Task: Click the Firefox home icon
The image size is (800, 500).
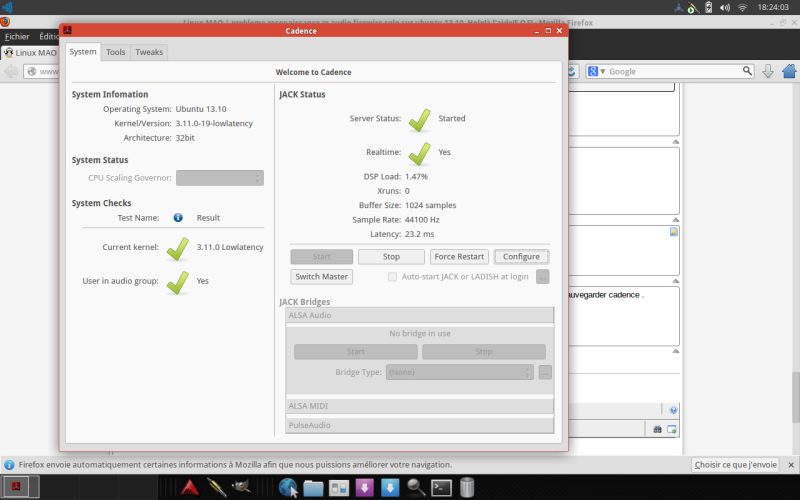Action: pyautogui.click(x=789, y=71)
